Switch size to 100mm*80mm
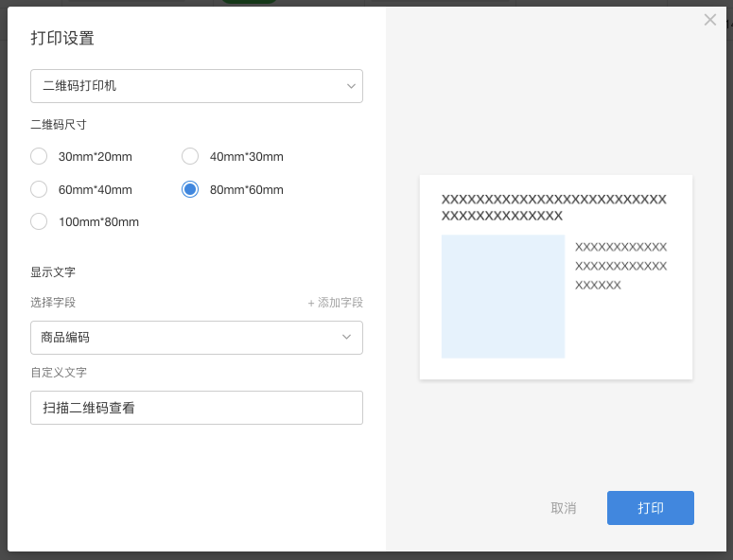733x560 pixels. [x=39, y=221]
